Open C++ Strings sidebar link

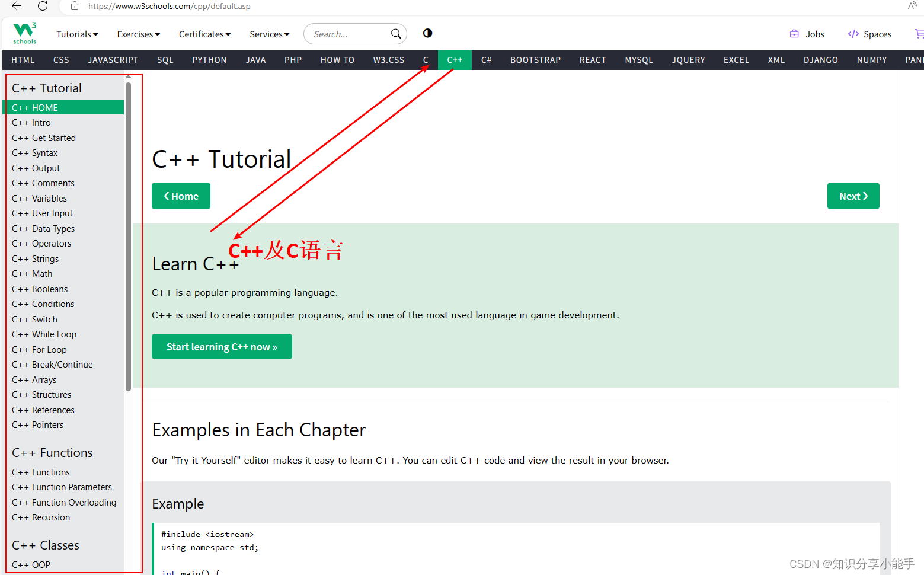[63, 259]
